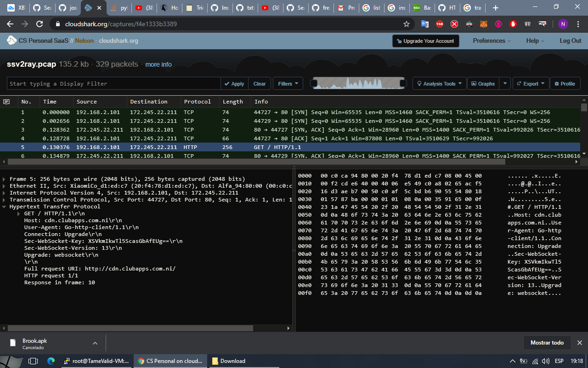Open the Analysis Tools dropdown

click(x=438, y=84)
